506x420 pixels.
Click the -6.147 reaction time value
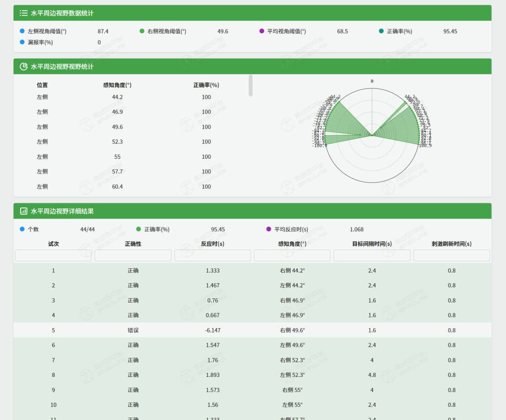tap(213, 330)
